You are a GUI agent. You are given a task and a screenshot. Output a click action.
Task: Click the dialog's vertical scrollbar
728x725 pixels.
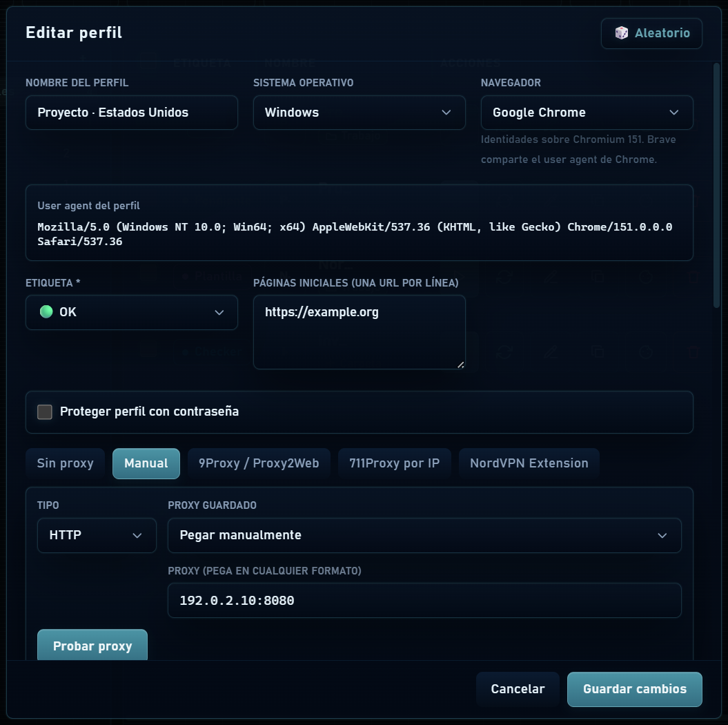point(716,186)
